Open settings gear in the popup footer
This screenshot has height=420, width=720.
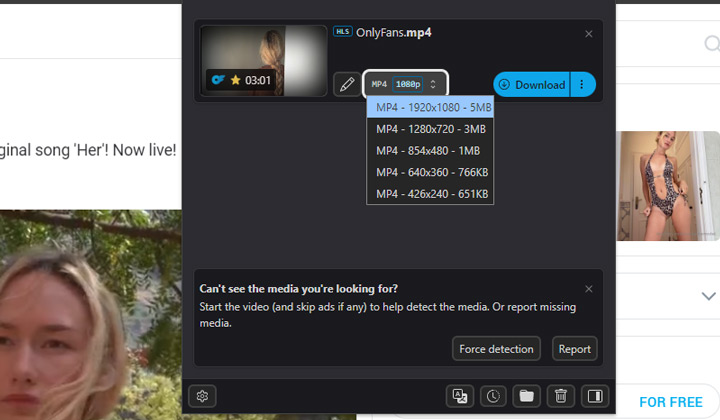(202, 396)
